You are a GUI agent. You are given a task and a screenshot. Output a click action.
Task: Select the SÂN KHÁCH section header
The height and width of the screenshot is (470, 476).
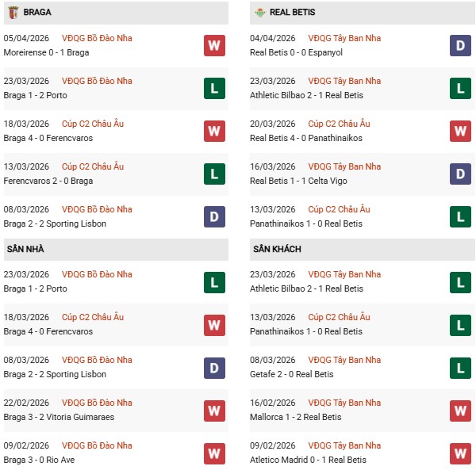click(x=278, y=249)
